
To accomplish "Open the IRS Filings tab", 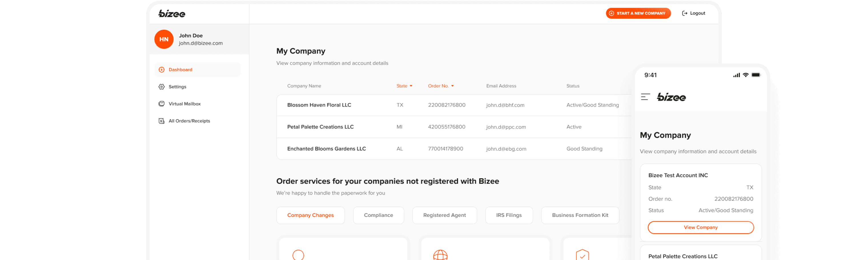I will tap(509, 215).
